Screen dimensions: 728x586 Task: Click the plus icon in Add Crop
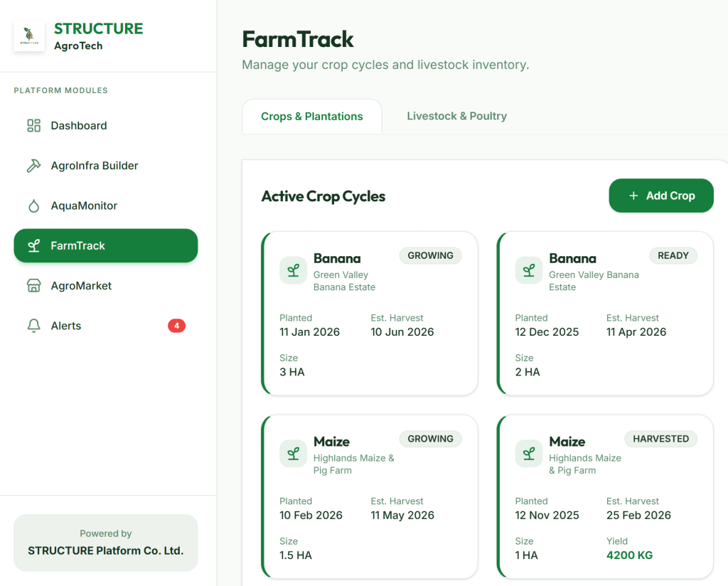point(633,196)
